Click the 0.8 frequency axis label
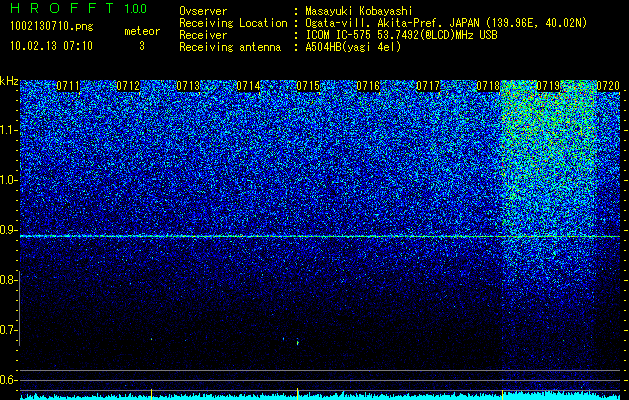 pos(8,280)
